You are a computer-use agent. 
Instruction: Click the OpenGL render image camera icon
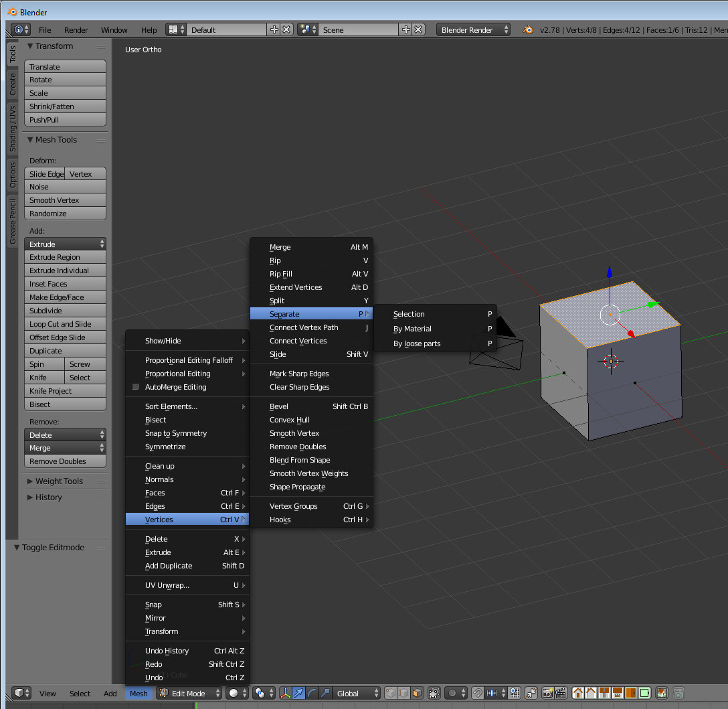point(547,693)
